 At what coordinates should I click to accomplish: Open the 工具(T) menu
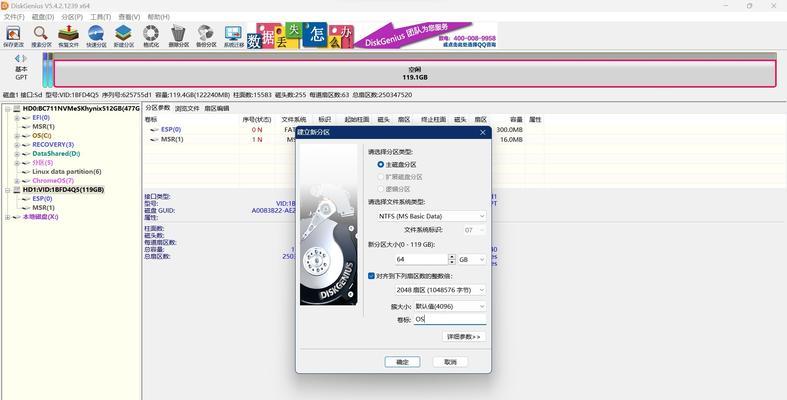tap(100, 17)
